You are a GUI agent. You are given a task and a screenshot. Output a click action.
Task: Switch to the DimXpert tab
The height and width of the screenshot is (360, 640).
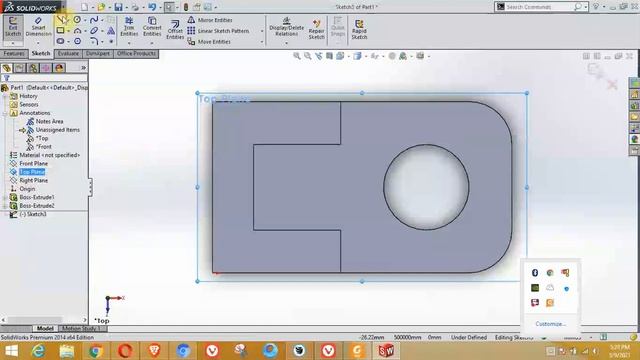click(x=98, y=53)
